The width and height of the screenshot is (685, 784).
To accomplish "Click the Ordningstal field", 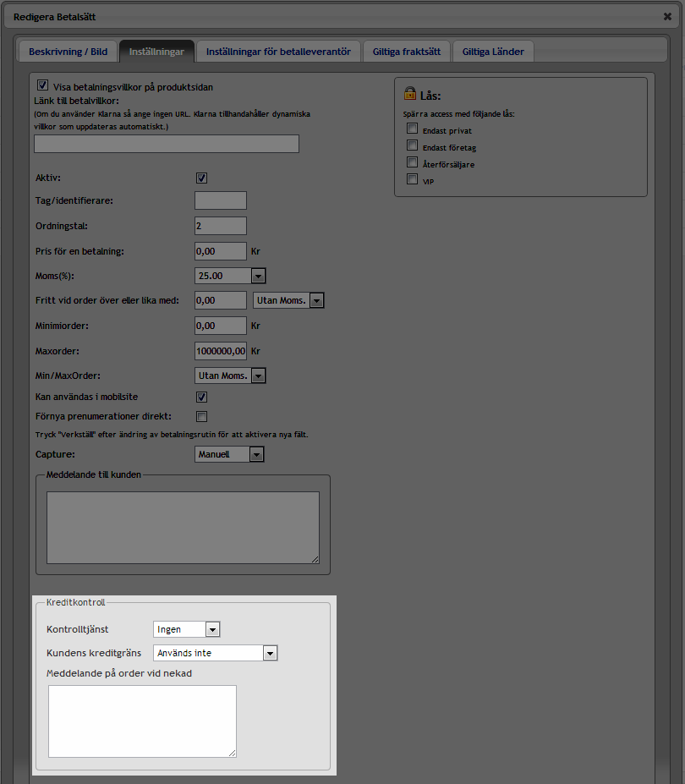I will click(221, 226).
